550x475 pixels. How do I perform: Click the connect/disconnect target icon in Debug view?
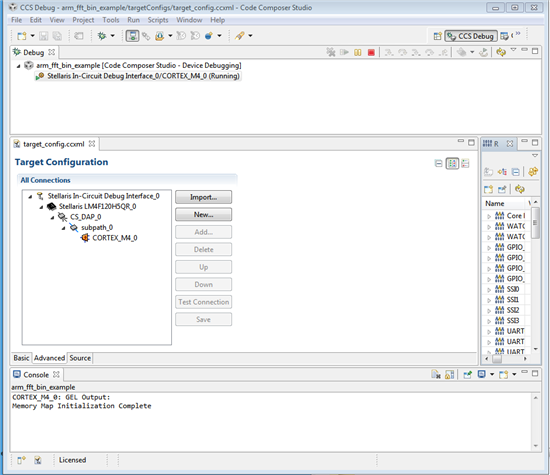point(331,52)
